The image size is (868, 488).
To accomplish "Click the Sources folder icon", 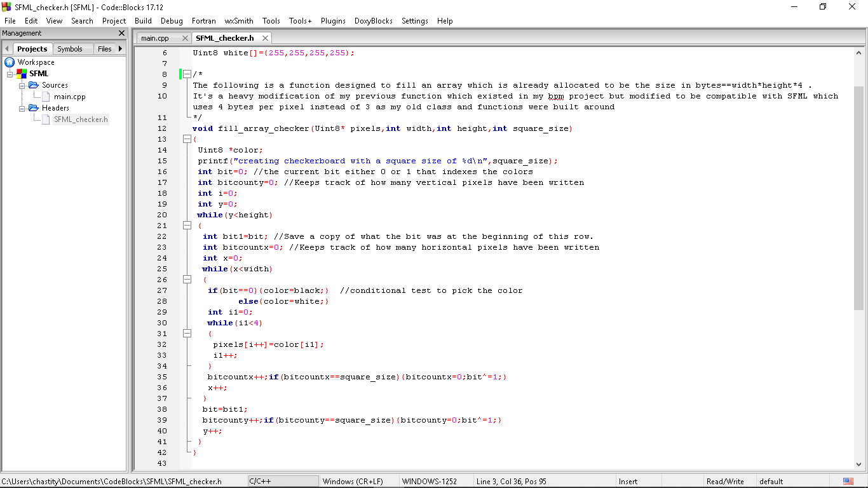I will tap(34, 85).
